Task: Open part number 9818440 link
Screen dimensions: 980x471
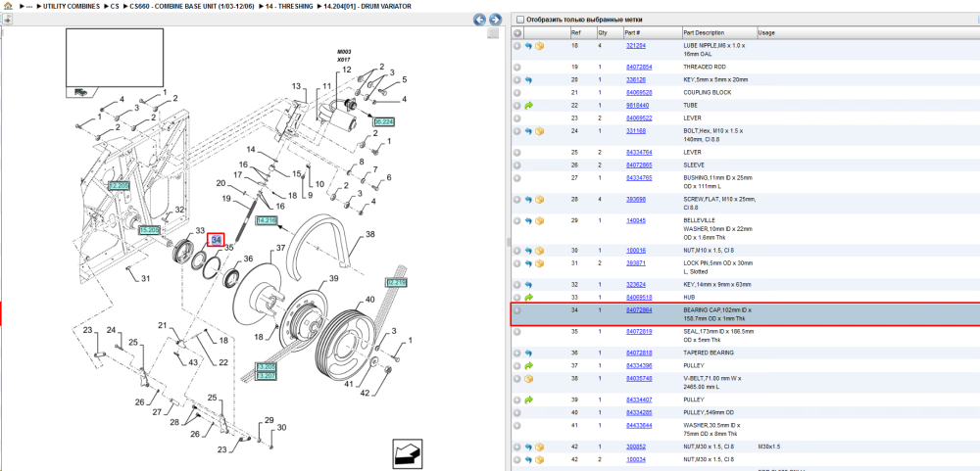Action: point(637,106)
